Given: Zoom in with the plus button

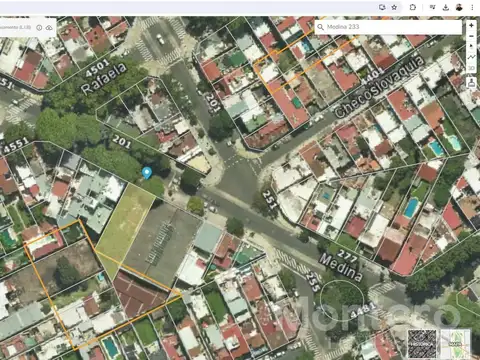Looking at the screenshot, I should coord(471,25).
